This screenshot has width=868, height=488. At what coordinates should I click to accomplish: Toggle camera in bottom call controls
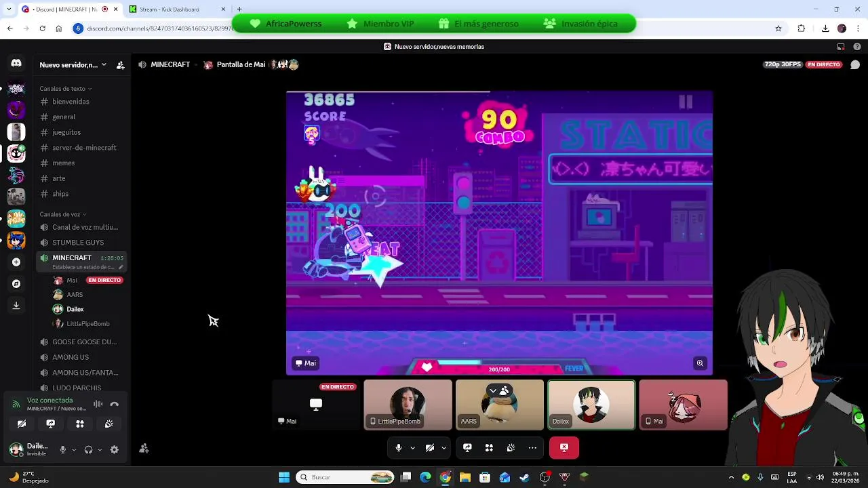coord(430,447)
